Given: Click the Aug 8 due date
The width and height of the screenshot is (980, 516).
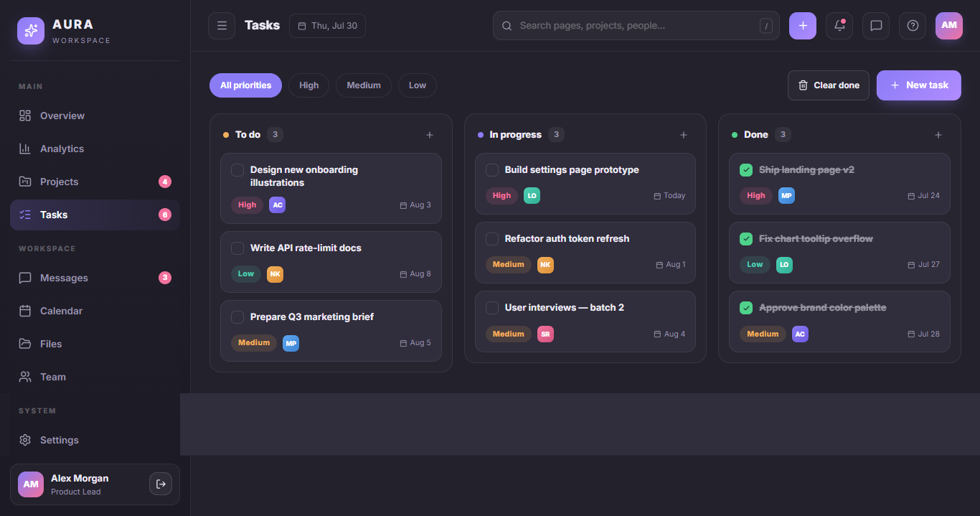Looking at the screenshot, I should [x=415, y=274].
